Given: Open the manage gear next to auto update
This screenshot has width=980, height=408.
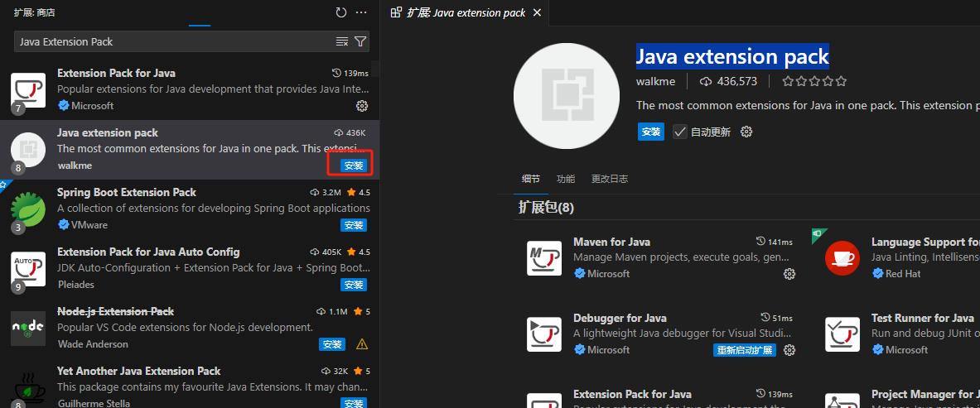Looking at the screenshot, I should click(x=746, y=132).
